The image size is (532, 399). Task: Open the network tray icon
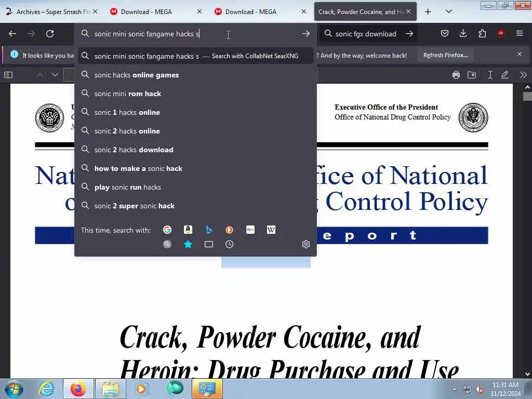[x=467, y=390]
